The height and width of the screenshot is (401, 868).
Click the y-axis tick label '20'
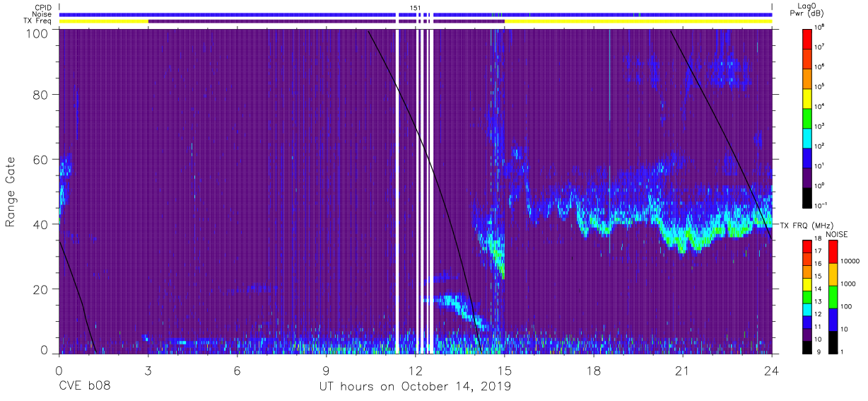coord(40,289)
